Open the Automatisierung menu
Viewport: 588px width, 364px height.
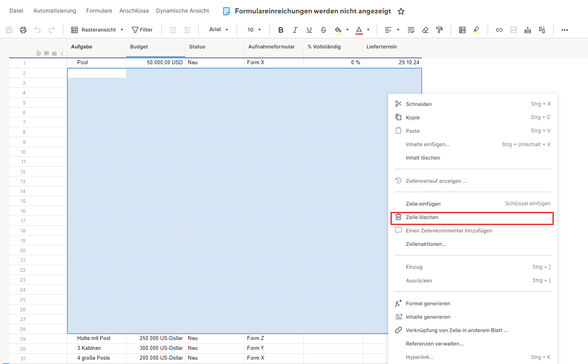[x=55, y=11]
